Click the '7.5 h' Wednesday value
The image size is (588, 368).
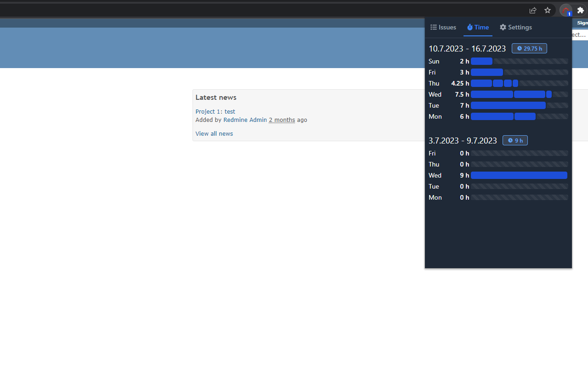pos(462,94)
